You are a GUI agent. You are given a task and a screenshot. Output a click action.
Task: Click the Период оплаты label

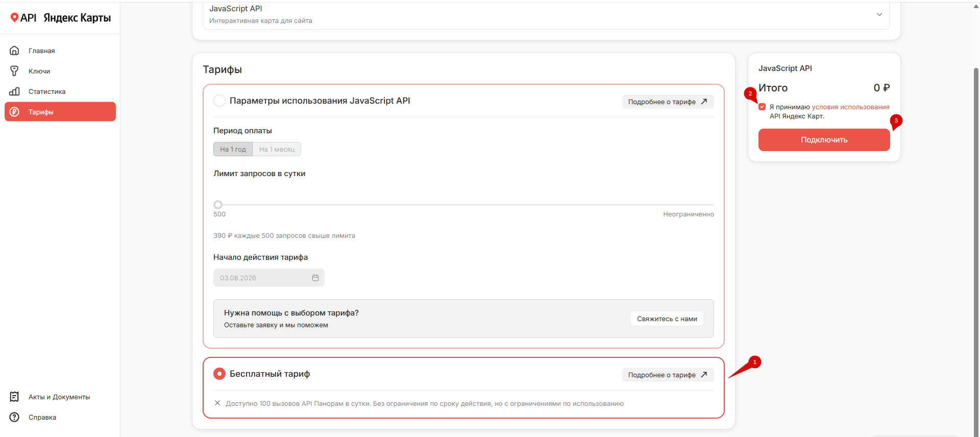[242, 131]
